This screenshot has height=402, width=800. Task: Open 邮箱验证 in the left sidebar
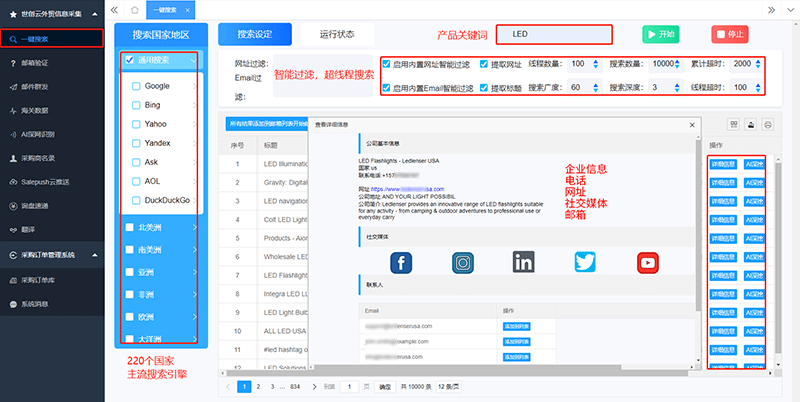coord(33,62)
